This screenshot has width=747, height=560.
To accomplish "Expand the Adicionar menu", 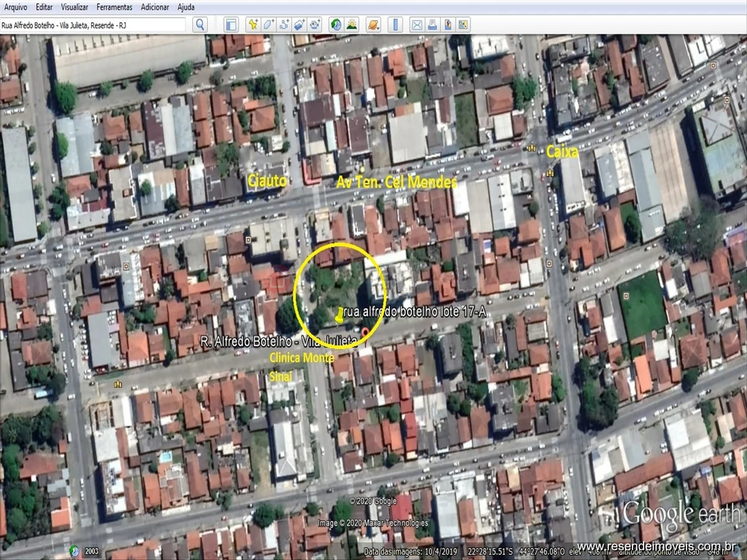I will click(x=155, y=7).
